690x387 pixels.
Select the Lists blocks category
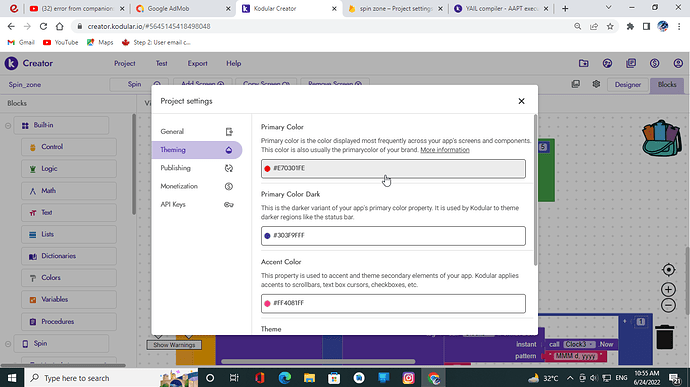[x=69, y=235]
